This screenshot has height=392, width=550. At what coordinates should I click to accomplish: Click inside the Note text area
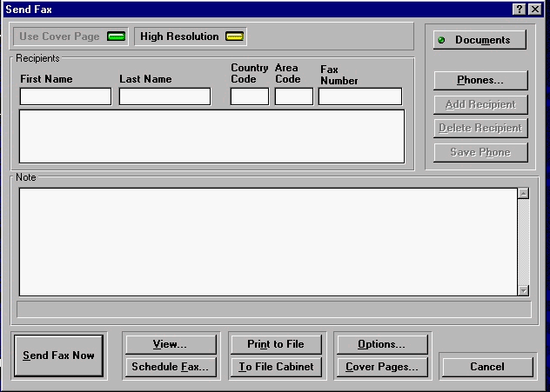(267, 241)
